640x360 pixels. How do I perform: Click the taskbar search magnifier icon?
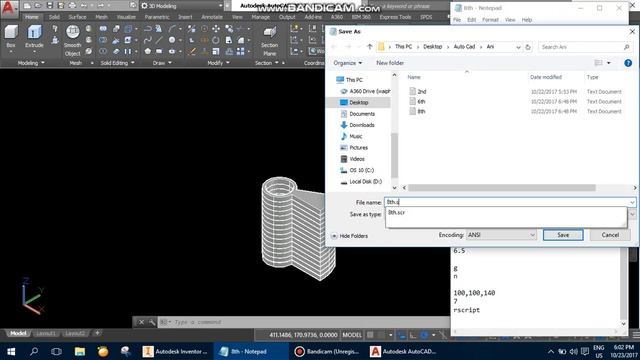(34, 351)
